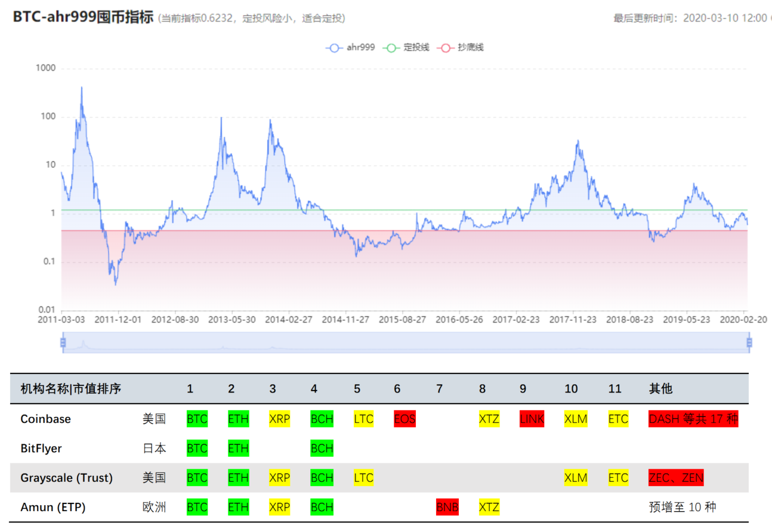772x532 pixels.
Task: Click the 2019-05-23 x-axis date
Action: 687,320
